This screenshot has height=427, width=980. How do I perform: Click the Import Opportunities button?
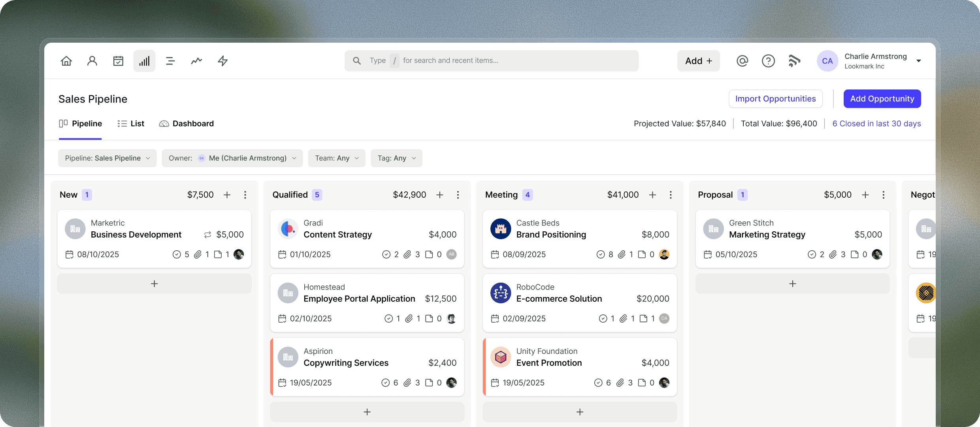coord(775,99)
